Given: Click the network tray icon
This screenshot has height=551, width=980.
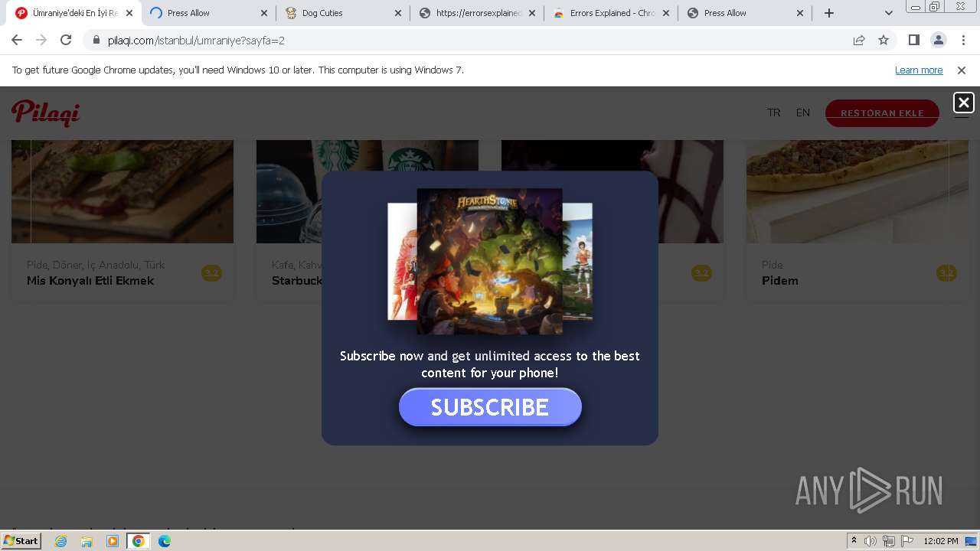Looking at the screenshot, I should [889, 541].
